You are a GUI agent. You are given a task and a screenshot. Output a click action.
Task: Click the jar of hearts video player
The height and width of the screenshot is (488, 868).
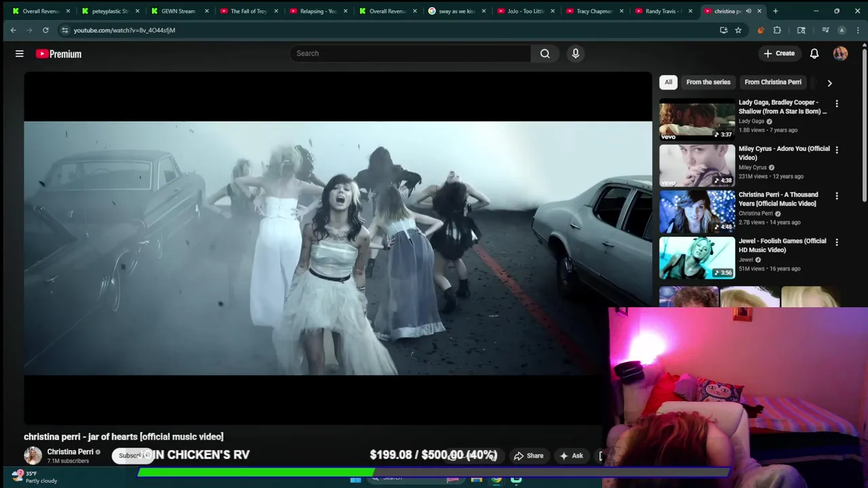pos(338,248)
